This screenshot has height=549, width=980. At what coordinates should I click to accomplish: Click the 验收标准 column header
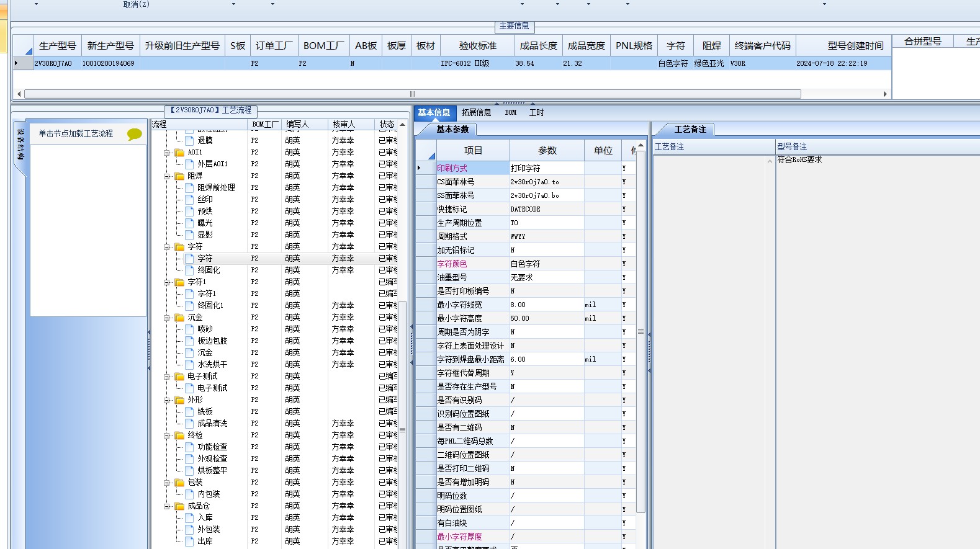[x=477, y=46]
